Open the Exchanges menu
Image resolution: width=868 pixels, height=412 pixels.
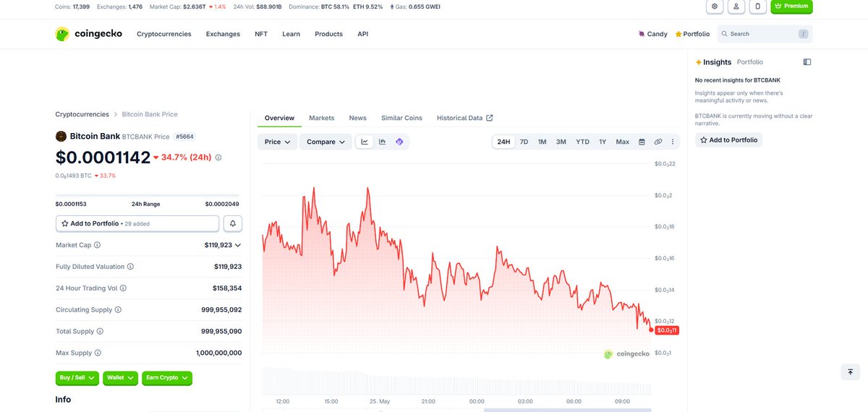tap(223, 34)
